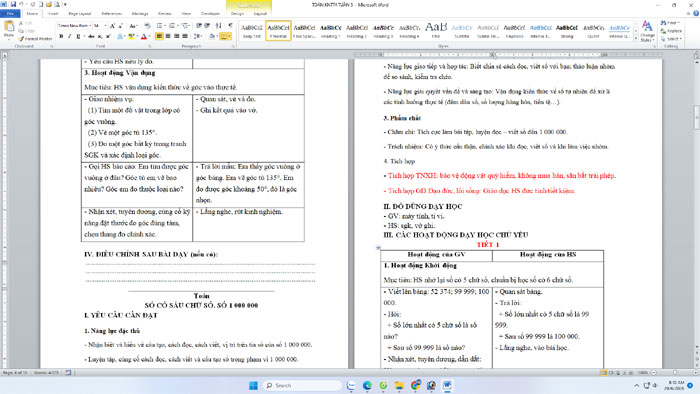Toggle Italic formatting button
Viewport: 700px width, 394px height.
coord(70,37)
